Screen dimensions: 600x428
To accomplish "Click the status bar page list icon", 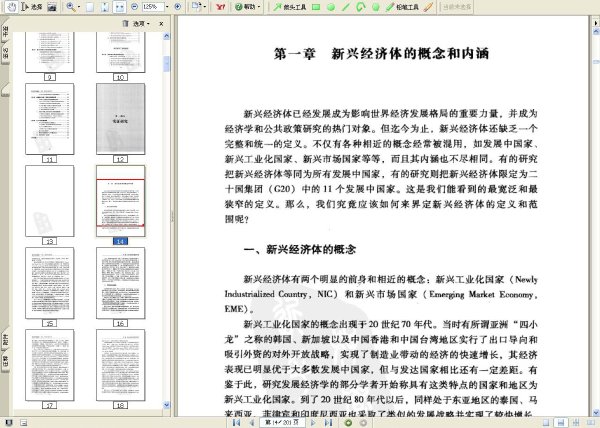I will point(23,423).
